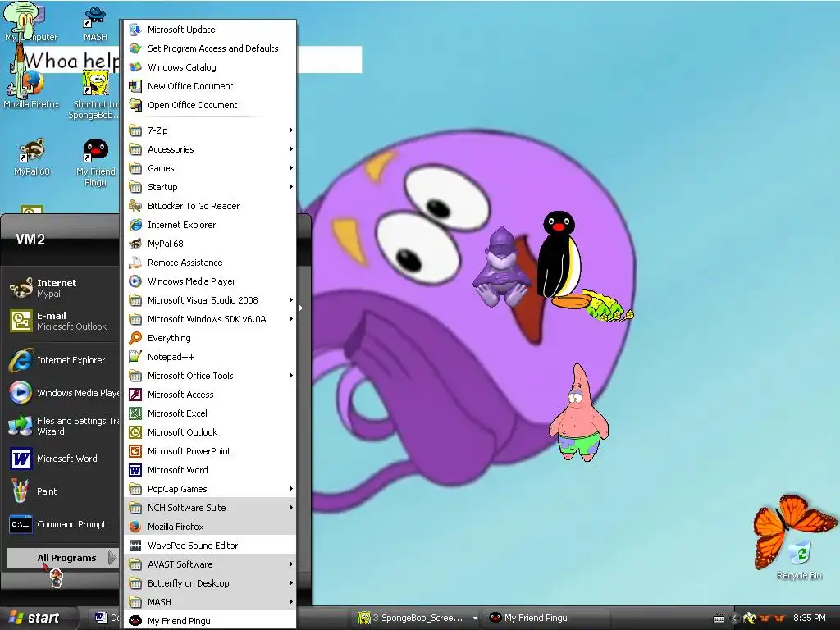Open pinned E-mail Microsoft Outlook
840x630 pixels.
(x=62, y=321)
